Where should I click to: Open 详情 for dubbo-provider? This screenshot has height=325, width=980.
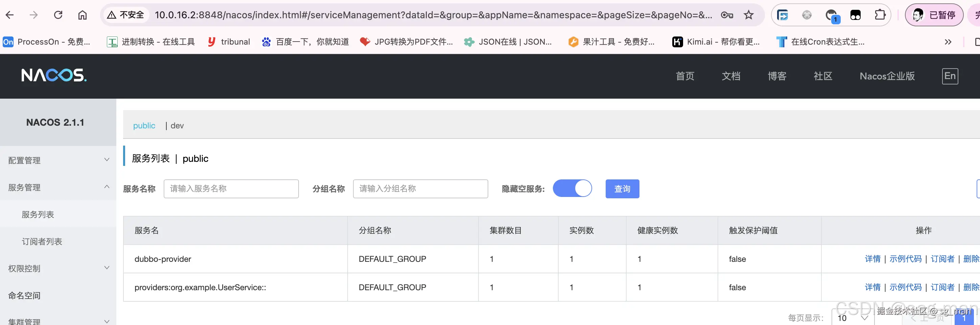pos(872,259)
